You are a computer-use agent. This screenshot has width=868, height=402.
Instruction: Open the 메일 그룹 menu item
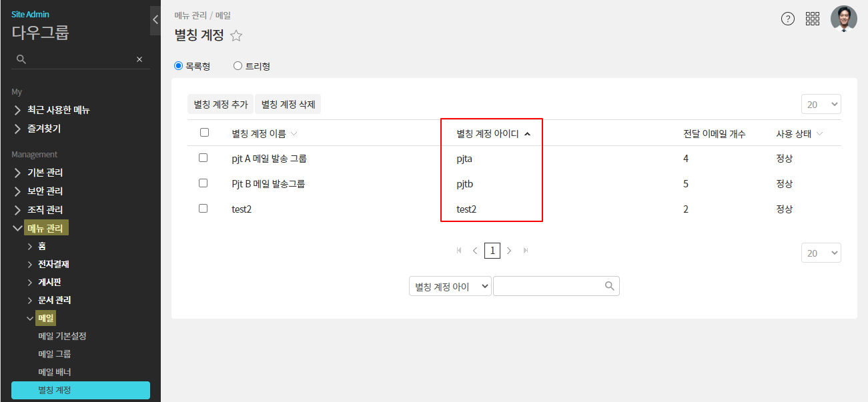click(55, 354)
